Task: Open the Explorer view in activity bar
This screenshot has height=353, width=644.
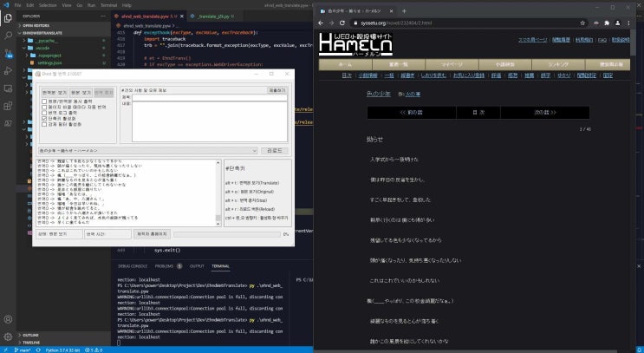Action: pyautogui.click(x=6, y=16)
